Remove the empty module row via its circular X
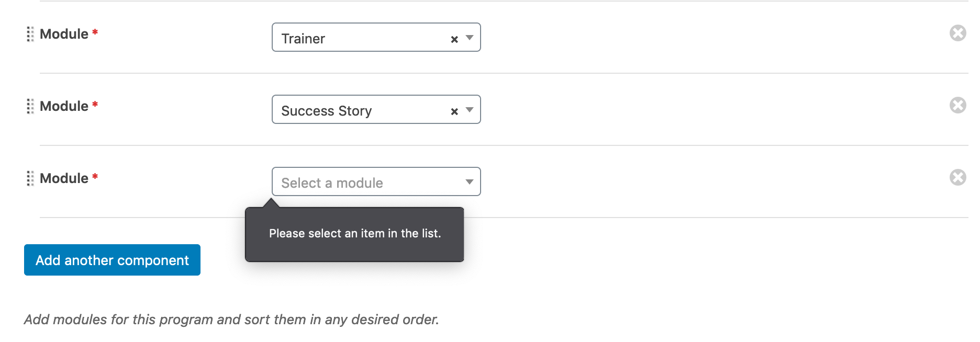980x342 pixels. click(958, 177)
